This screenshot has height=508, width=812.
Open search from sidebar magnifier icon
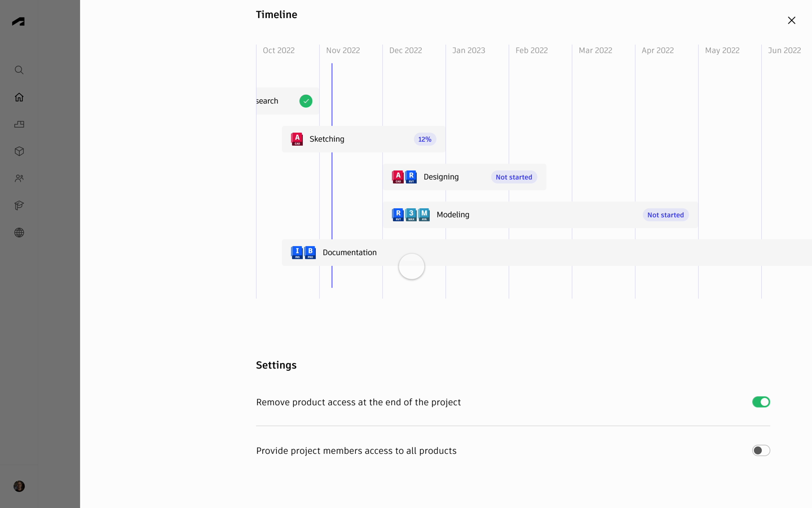(x=19, y=70)
